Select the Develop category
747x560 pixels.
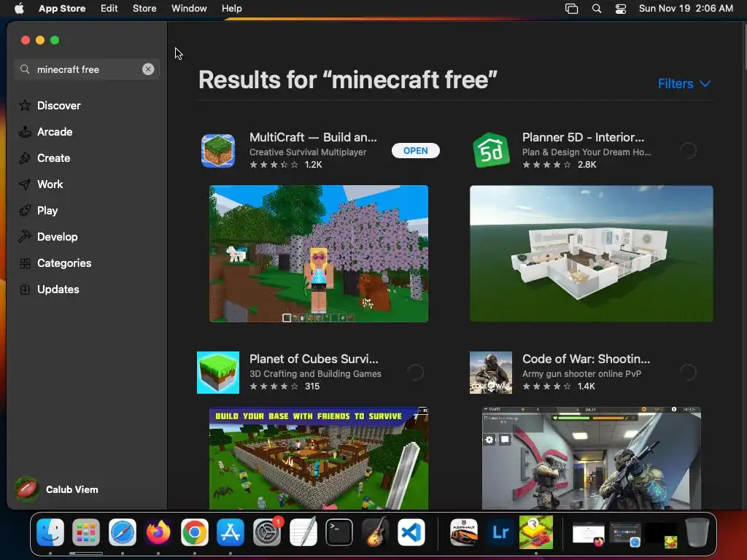(x=48, y=237)
